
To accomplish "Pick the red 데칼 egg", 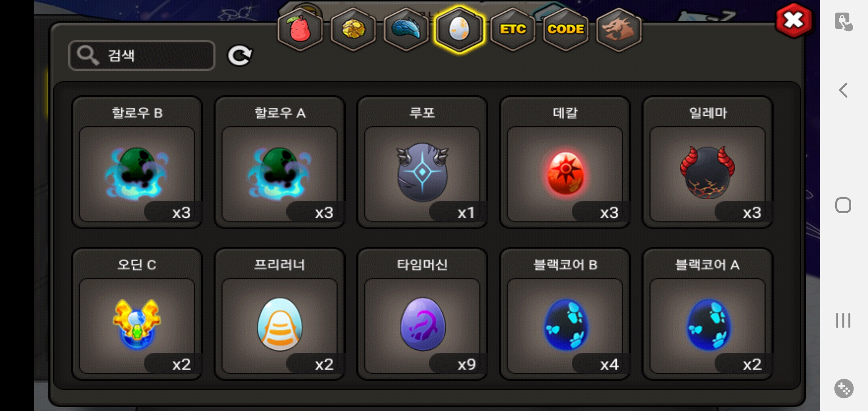I will tap(565, 162).
